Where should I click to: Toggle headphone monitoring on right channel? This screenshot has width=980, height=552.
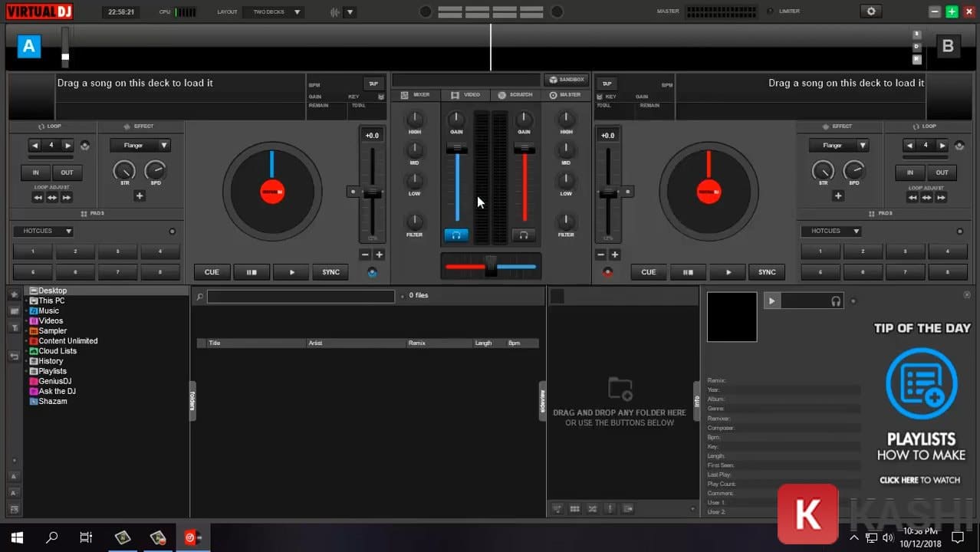tap(524, 236)
